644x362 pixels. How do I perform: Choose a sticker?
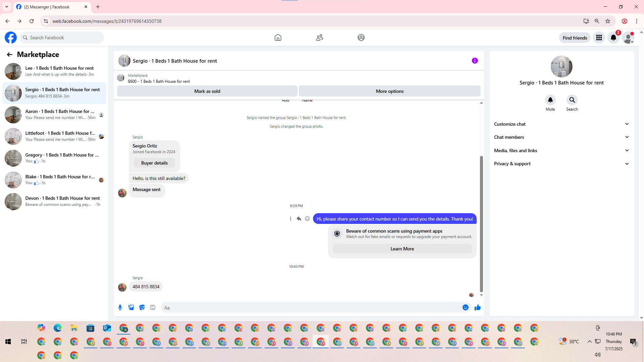142,307
